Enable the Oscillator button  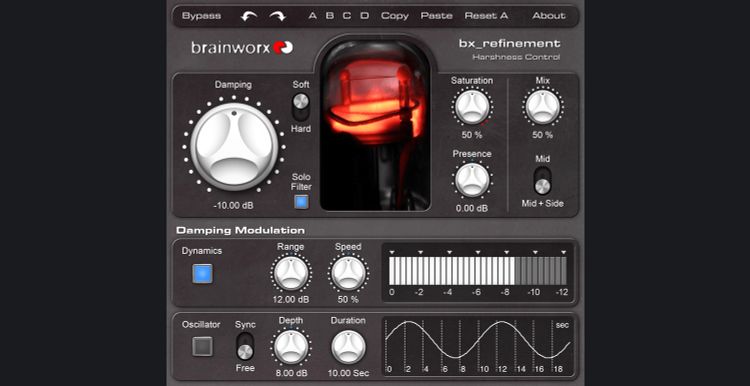tap(202, 346)
